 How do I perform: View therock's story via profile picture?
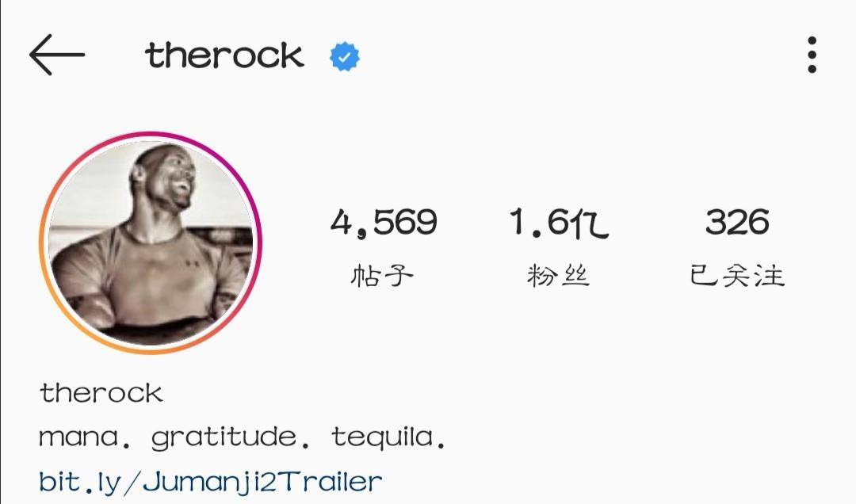(151, 243)
